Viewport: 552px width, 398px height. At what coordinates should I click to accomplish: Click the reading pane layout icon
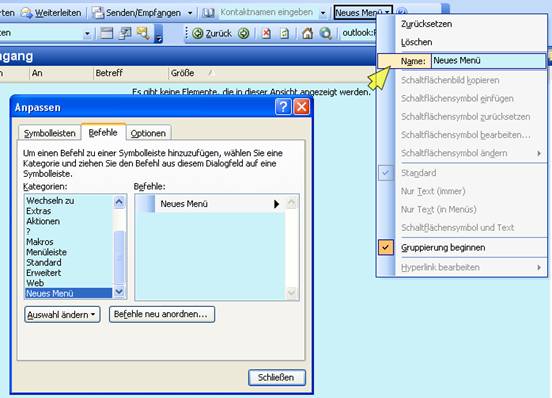pyautogui.click(x=106, y=33)
